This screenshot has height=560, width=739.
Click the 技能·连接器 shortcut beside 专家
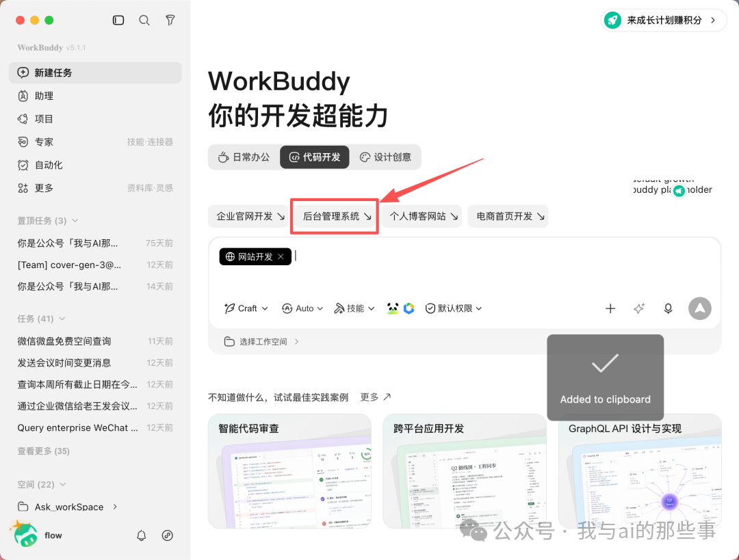tap(150, 142)
